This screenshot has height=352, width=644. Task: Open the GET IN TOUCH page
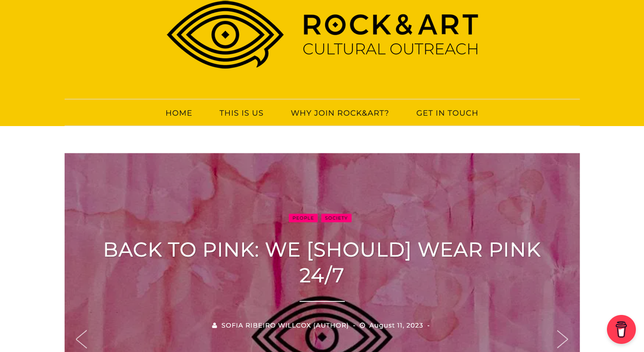coord(447,113)
